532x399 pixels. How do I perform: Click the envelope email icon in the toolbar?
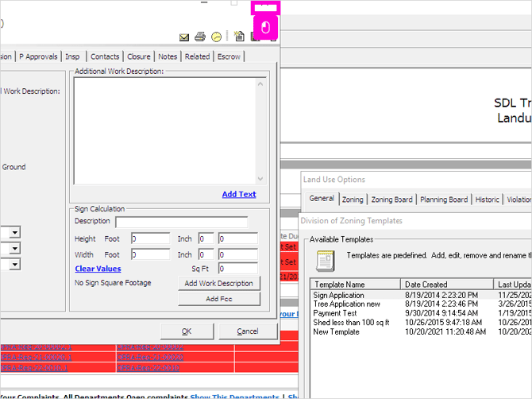(x=184, y=37)
